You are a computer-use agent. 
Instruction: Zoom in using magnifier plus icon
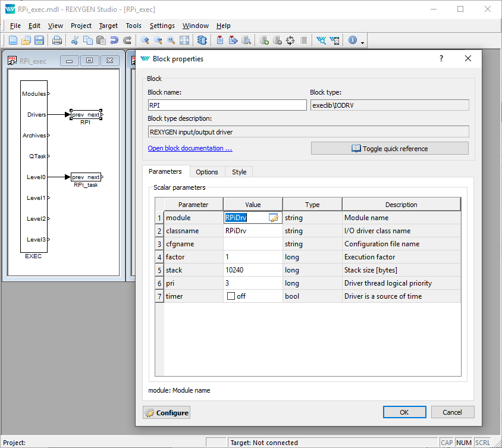(145, 40)
